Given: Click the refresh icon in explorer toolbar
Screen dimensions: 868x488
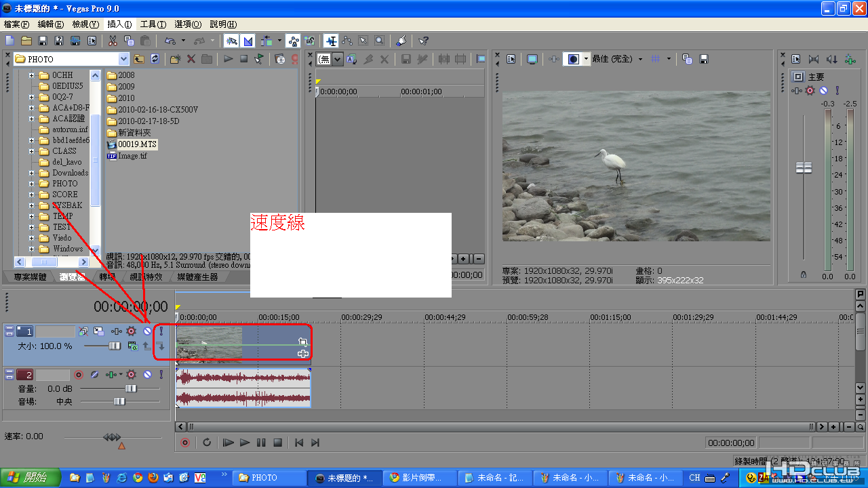Looking at the screenshot, I should [x=155, y=59].
